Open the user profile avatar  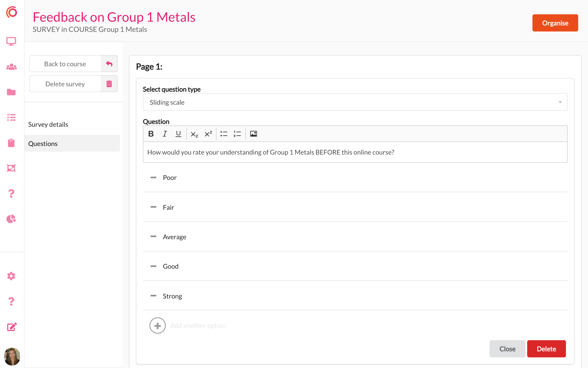click(x=12, y=356)
